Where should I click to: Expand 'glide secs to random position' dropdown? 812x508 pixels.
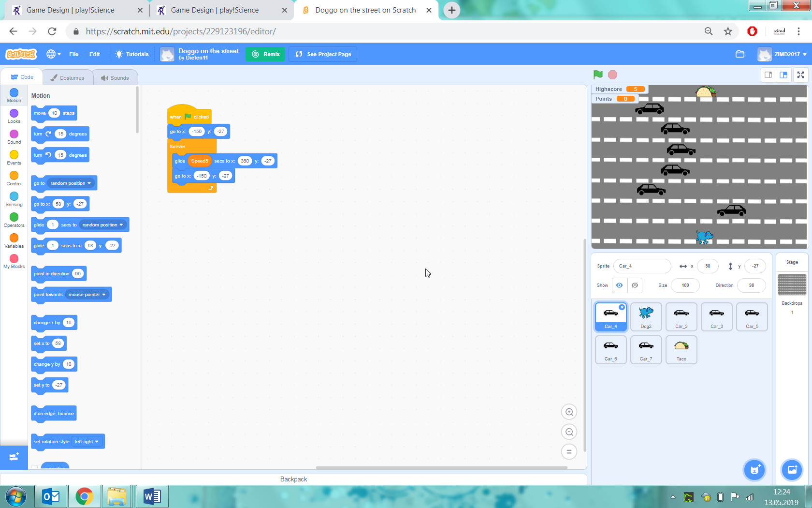[102, 225]
